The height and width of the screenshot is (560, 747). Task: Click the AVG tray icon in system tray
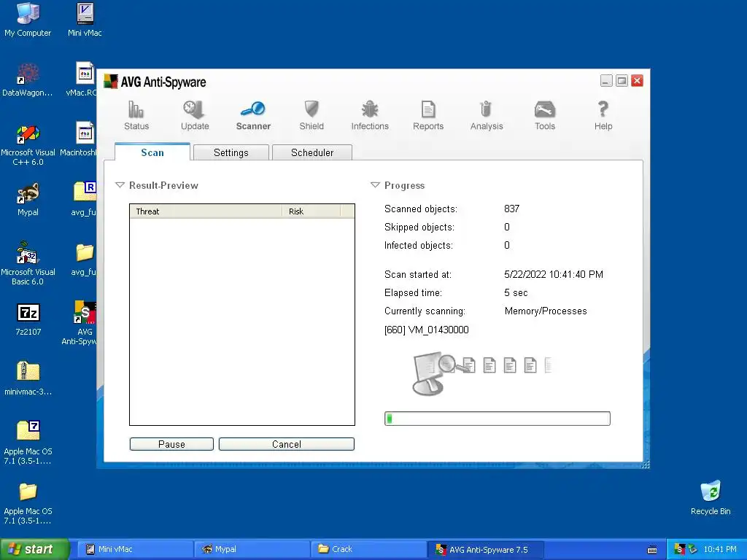(680, 549)
